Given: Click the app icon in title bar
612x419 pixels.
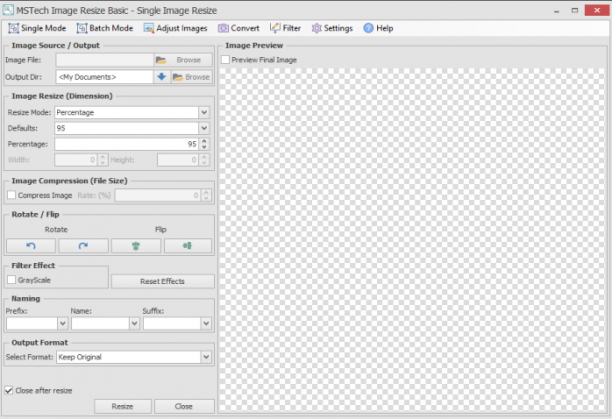Looking at the screenshot, I should point(8,10).
